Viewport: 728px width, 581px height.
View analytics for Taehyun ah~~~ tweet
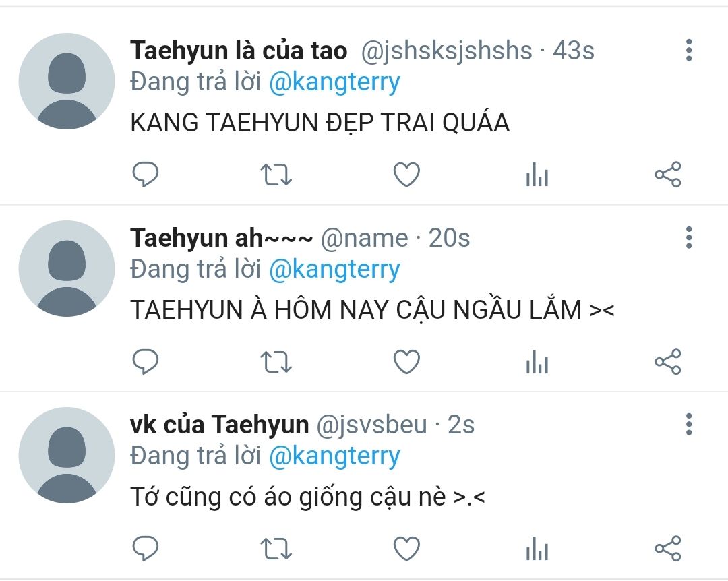coord(537,362)
